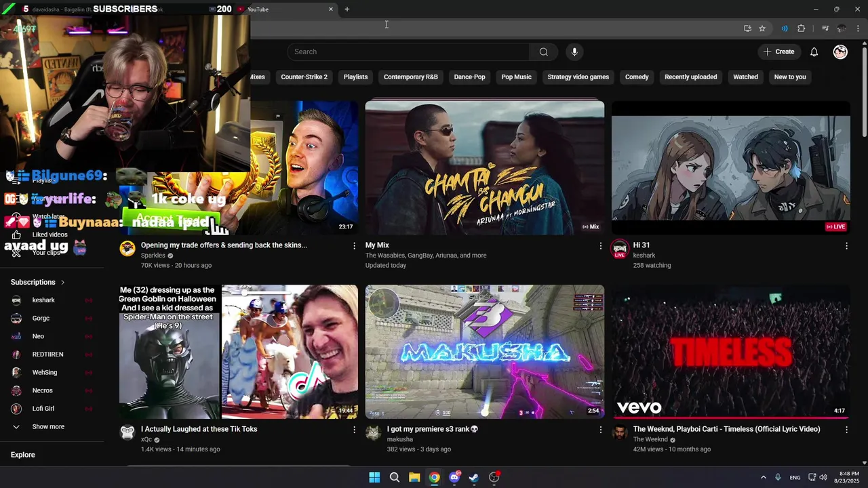Click The Weeknd channel name link

650,439
